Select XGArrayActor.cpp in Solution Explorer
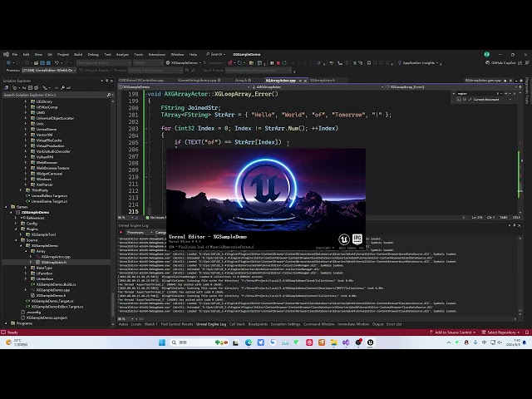The image size is (532, 399). point(56,257)
